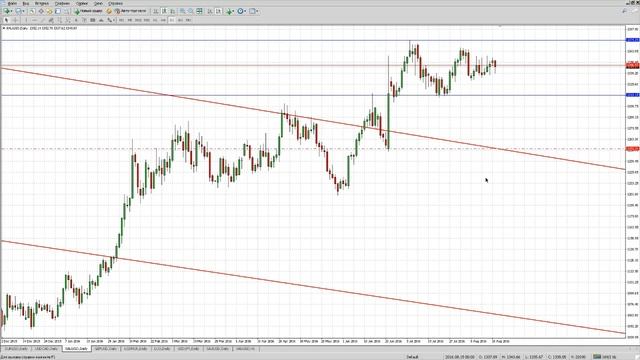
Task: Select the Text Label (T) tool
Action: (84, 20)
